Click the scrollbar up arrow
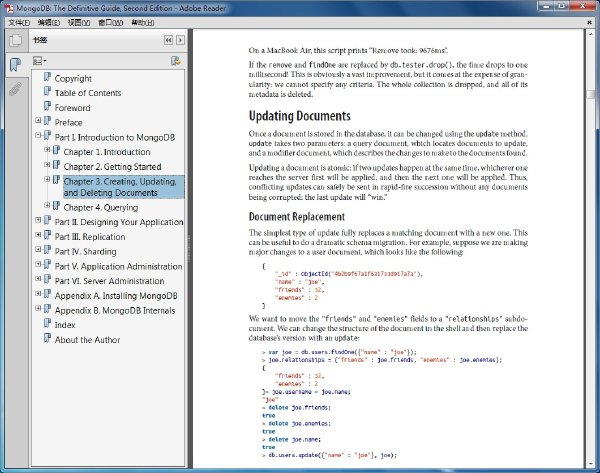 [x=591, y=33]
